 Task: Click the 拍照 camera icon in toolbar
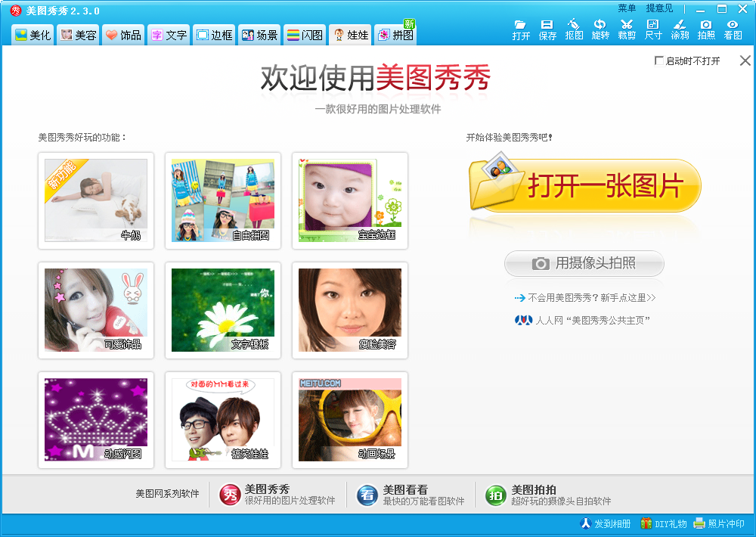(706, 29)
